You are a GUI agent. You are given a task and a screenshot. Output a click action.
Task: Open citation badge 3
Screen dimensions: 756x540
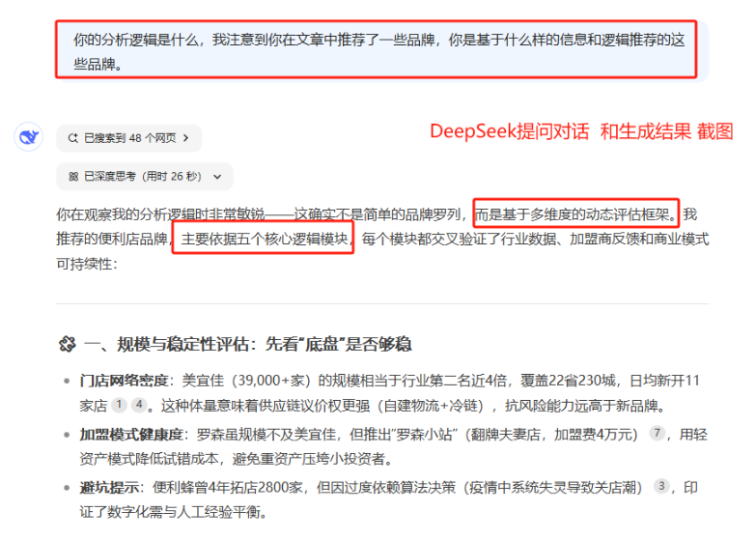pyautogui.click(x=661, y=486)
